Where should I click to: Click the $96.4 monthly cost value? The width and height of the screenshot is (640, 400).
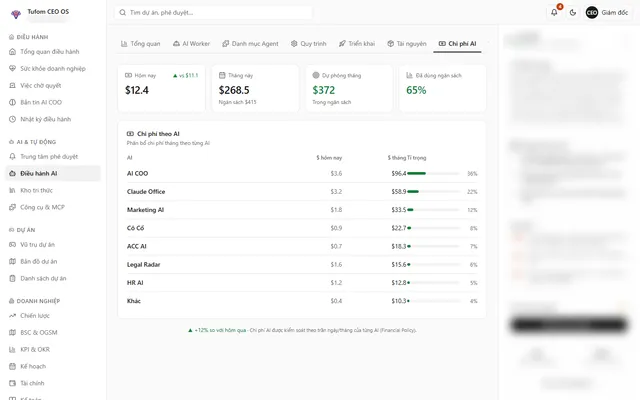pyautogui.click(x=398, y=173)
